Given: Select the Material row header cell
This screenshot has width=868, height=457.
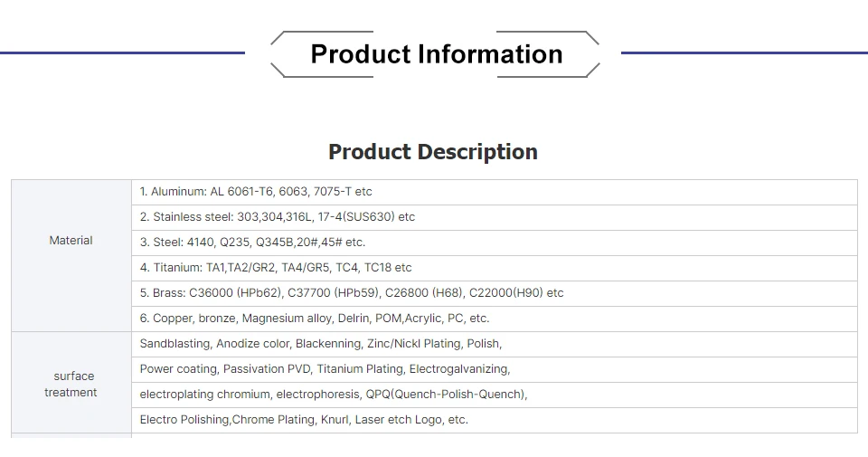Looking at the screenshot, I should click(x=71, y=241).
